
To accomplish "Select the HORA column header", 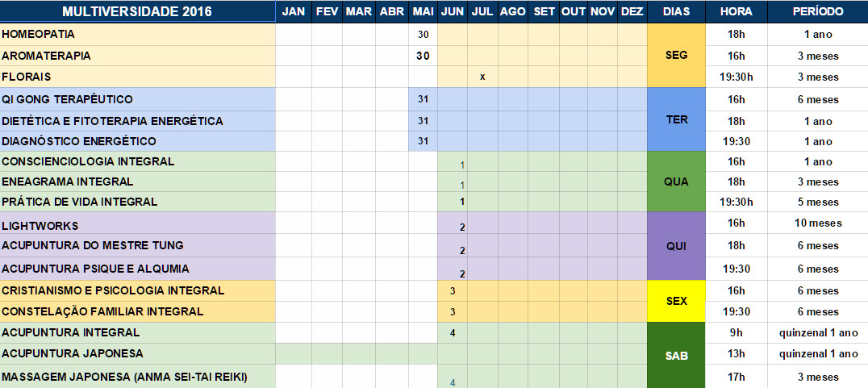I will pyautogui.click(x=737, y=11).
